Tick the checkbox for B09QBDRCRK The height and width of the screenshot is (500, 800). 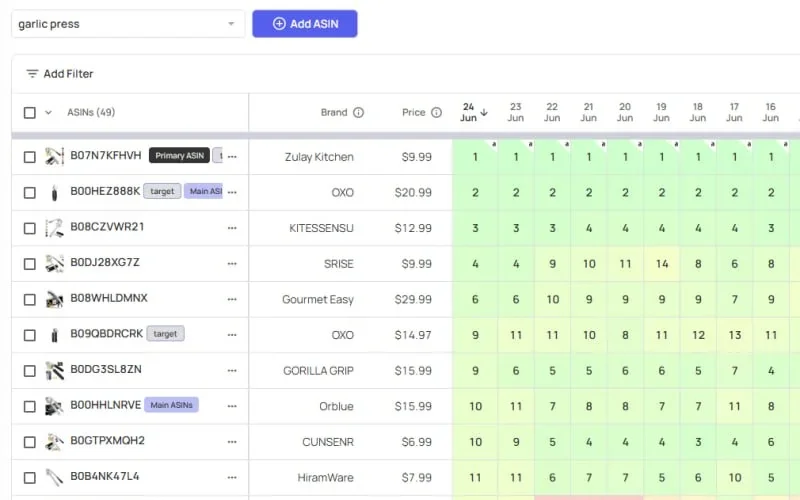click(x=30, y=335)
